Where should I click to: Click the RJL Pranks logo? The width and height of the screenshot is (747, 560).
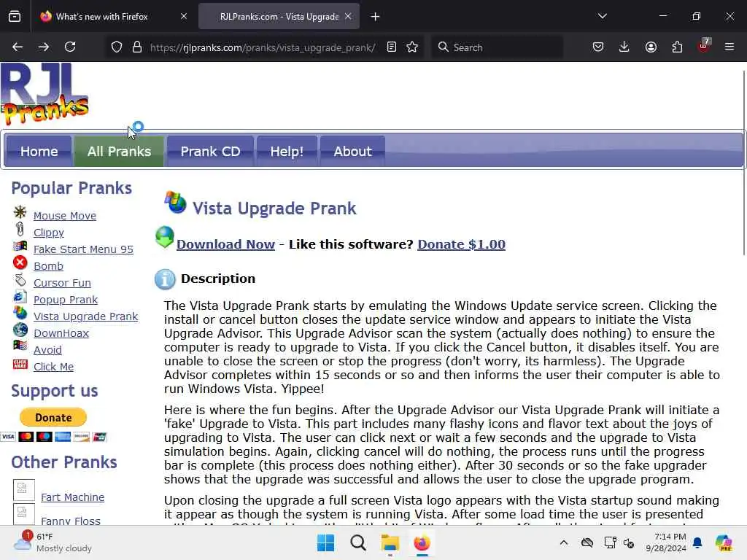click(44, 94)
